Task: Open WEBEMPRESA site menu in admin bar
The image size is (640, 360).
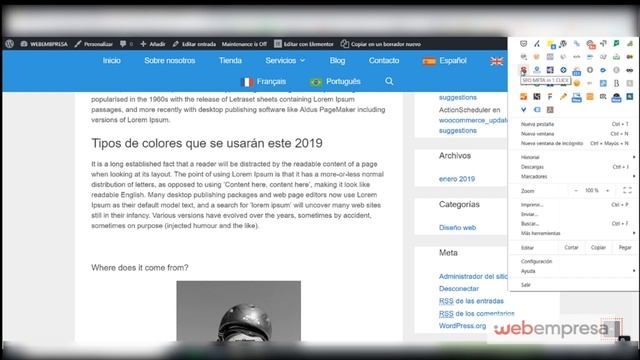Action: 44,44
